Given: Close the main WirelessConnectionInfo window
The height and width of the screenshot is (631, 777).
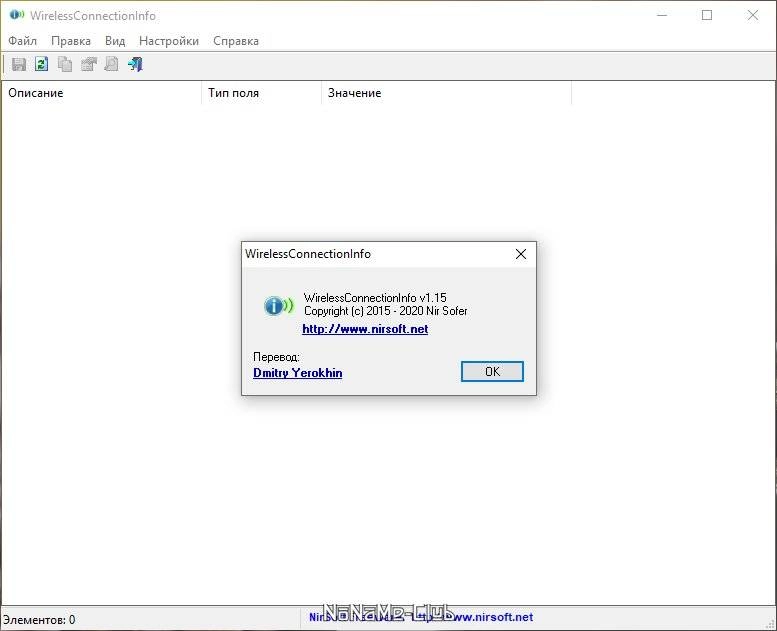Looking at the screenshot, I should [x=753, y=15].
